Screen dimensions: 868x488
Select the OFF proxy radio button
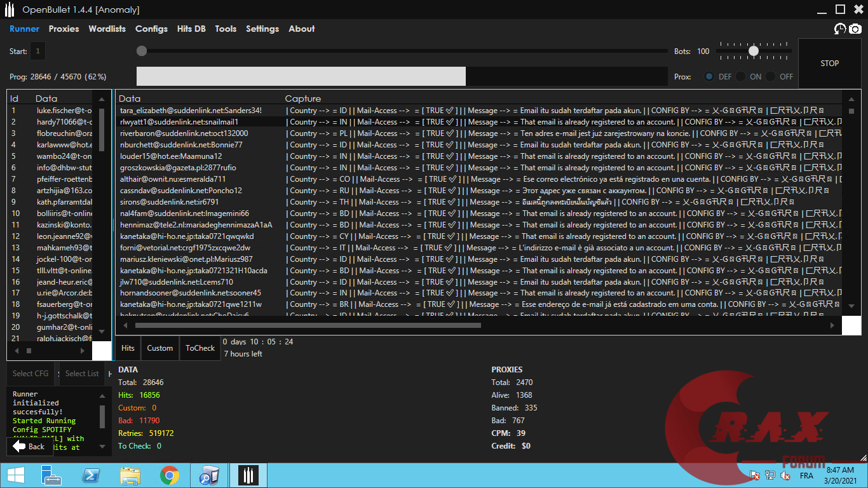point(771,77)
